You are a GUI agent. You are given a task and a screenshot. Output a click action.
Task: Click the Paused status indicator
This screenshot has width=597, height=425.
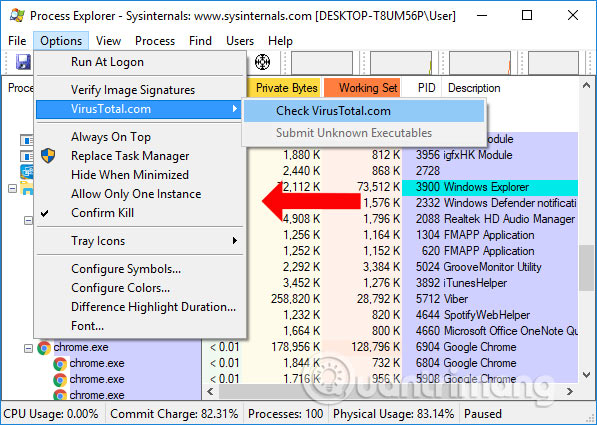click(483, 414)
